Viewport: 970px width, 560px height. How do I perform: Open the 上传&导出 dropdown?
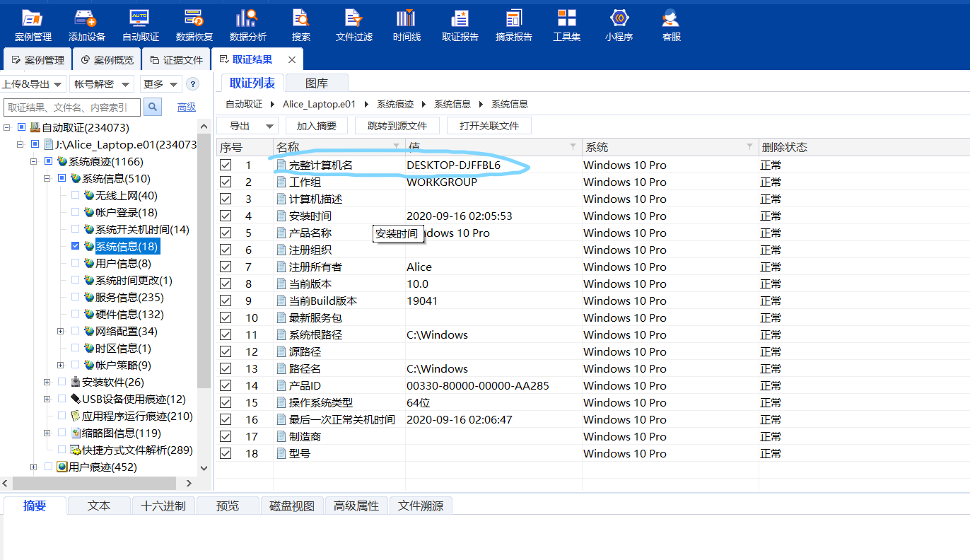(x=33, y=84)
